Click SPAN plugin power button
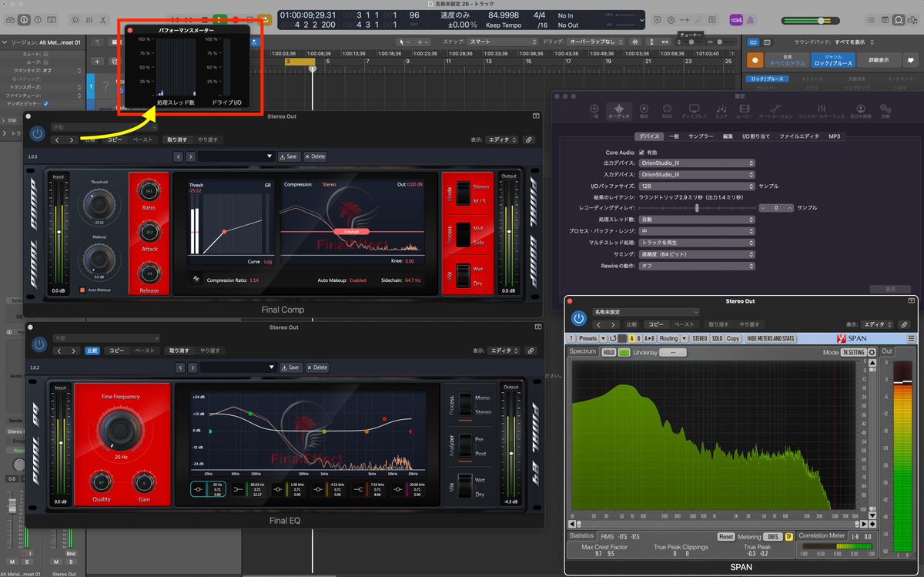The width and height of the screenshot is (924, 577). tap(578, 318)
